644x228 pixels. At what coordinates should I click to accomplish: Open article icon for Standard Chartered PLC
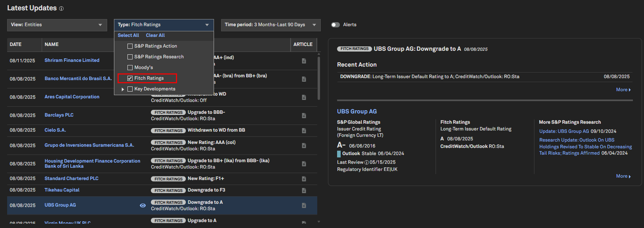coord(304,179)
